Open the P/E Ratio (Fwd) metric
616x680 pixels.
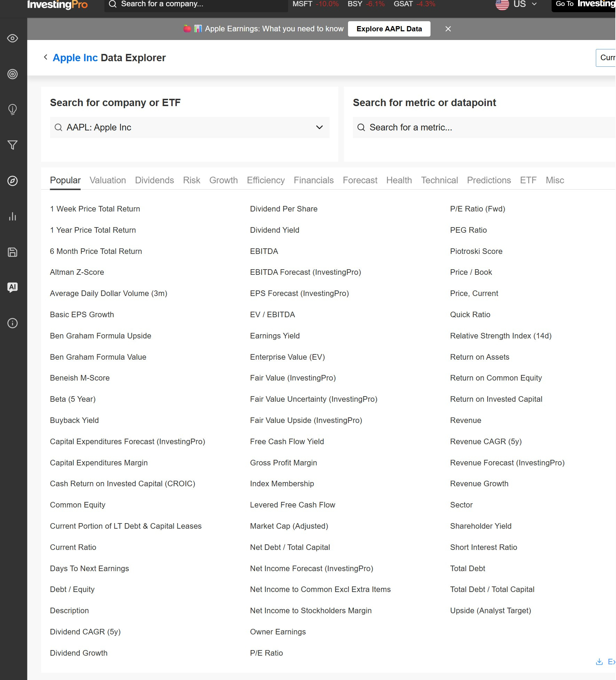coord(477,209)
